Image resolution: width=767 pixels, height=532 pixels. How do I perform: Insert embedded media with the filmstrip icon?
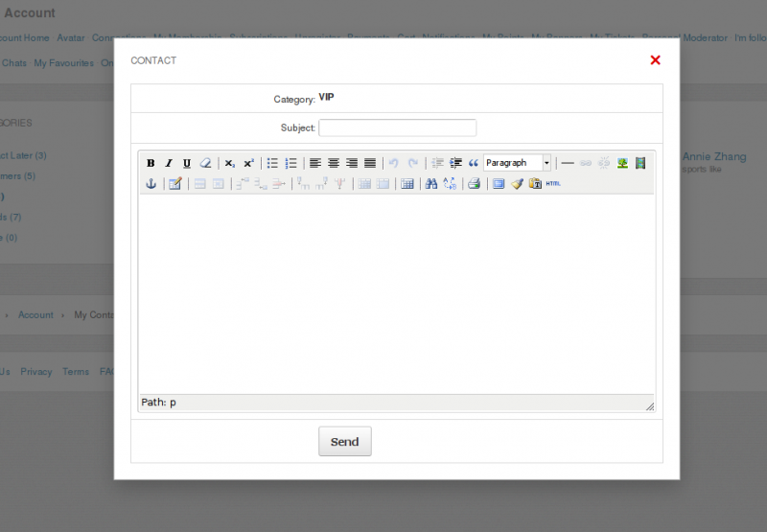coord(640,163)
